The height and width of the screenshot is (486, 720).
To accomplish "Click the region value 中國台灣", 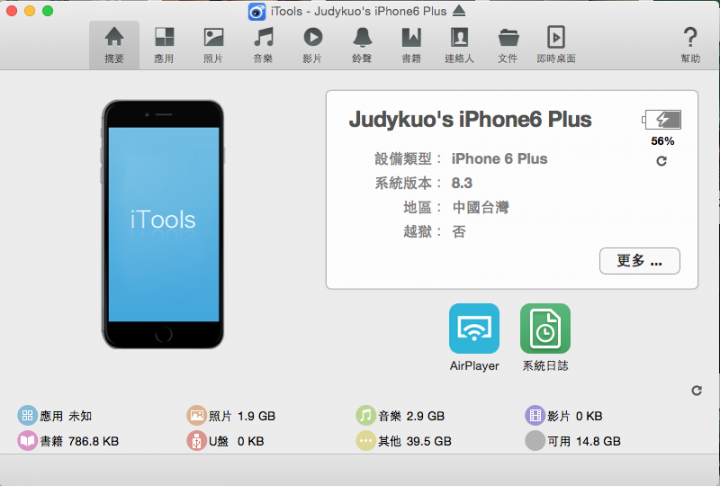I will point(481,208).
